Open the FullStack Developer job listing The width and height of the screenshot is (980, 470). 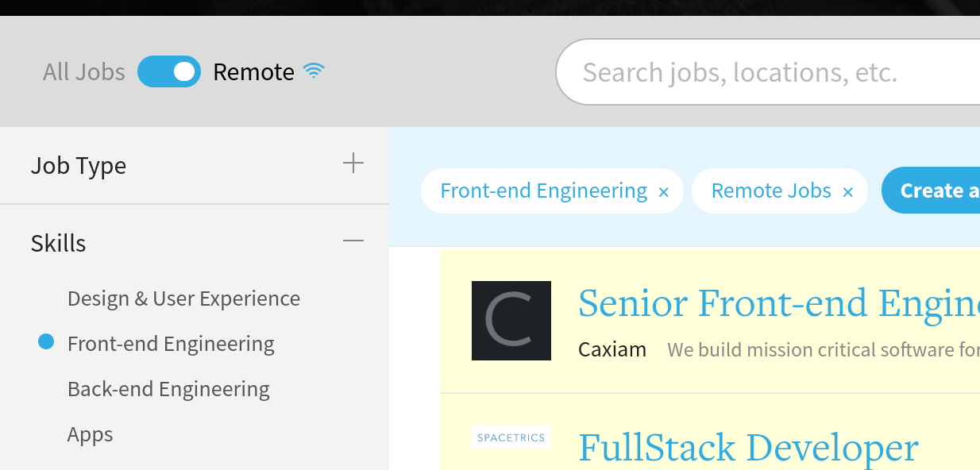pos(748,448)
